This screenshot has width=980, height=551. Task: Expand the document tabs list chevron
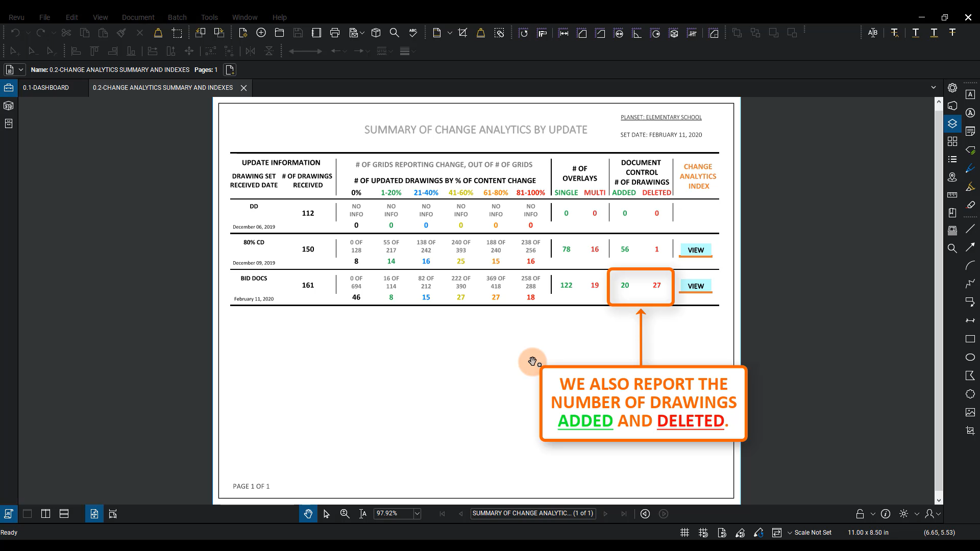pyautogui.click(x=934, y=88)
